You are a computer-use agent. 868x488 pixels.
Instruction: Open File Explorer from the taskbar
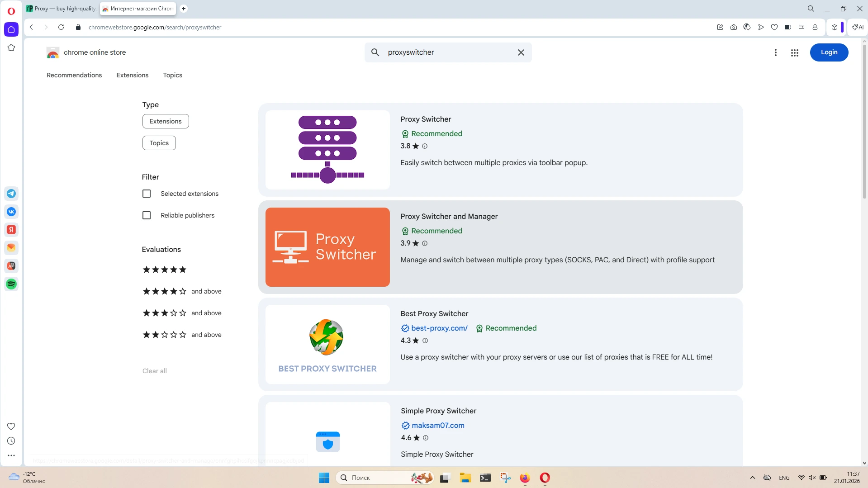click(465, 478)
